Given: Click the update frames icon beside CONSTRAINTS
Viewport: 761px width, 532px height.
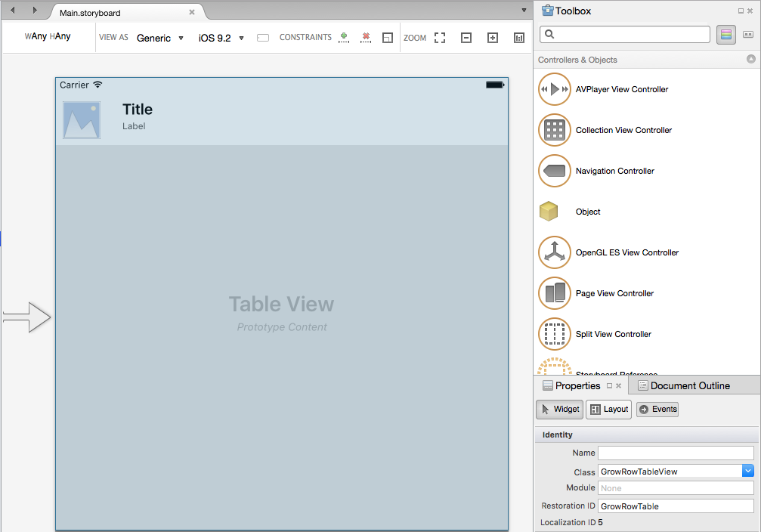Looking at the screenshot, I should tap(388, 37).
